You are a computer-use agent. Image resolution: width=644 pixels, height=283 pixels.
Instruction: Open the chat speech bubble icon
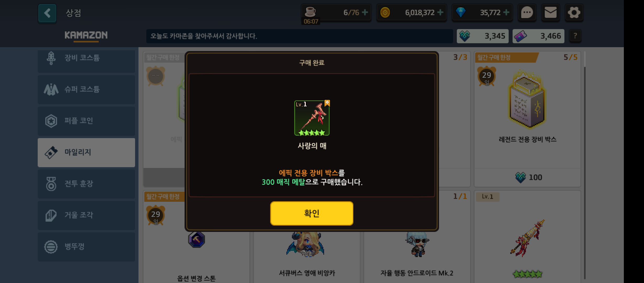pos(527,12)
